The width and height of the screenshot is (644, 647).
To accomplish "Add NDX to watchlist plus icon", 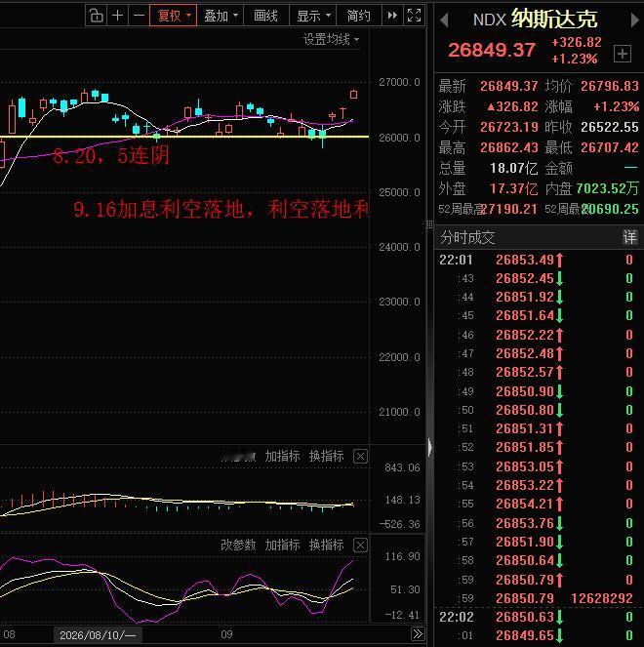I will pyautogui.click(x=623, y=54).
